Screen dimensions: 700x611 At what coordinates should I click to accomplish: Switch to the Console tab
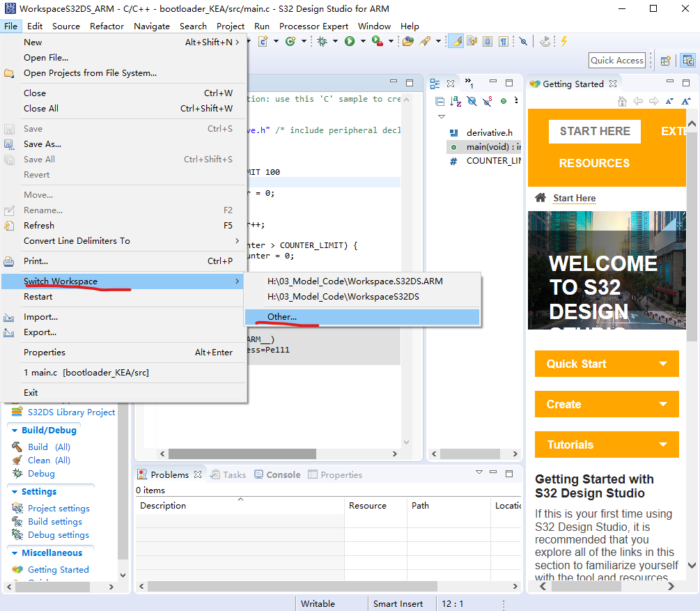click(x=277, y=474)
